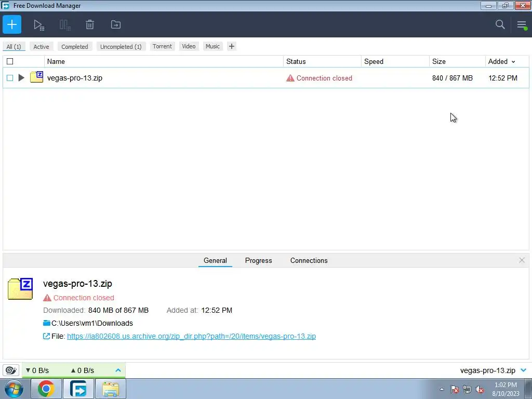
Task: Toggle snail mode icon
Action: click(11, 370)
